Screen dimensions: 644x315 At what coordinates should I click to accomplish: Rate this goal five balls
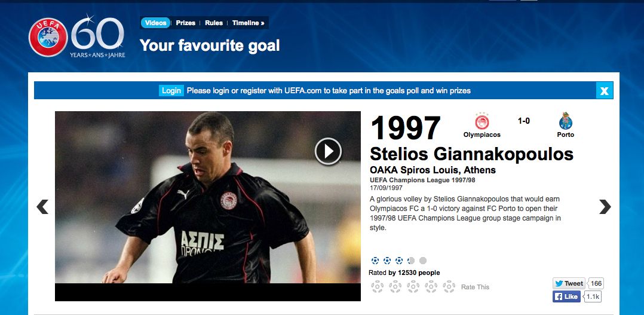[449, 286]
